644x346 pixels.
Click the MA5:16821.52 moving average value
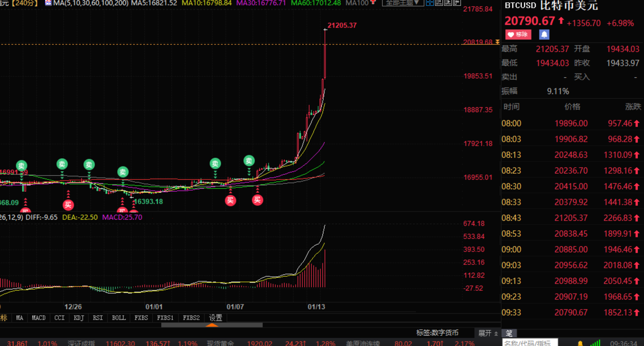154,3
